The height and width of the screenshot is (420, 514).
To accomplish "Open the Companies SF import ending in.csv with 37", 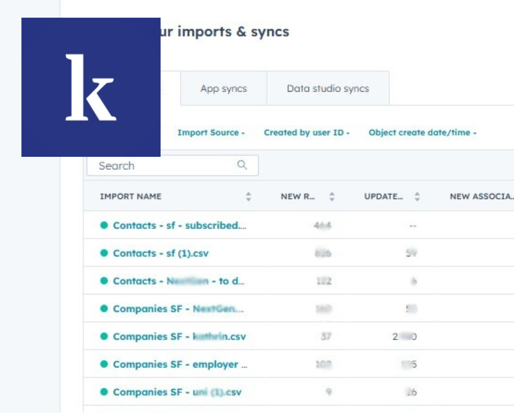I will coord(180,336).
